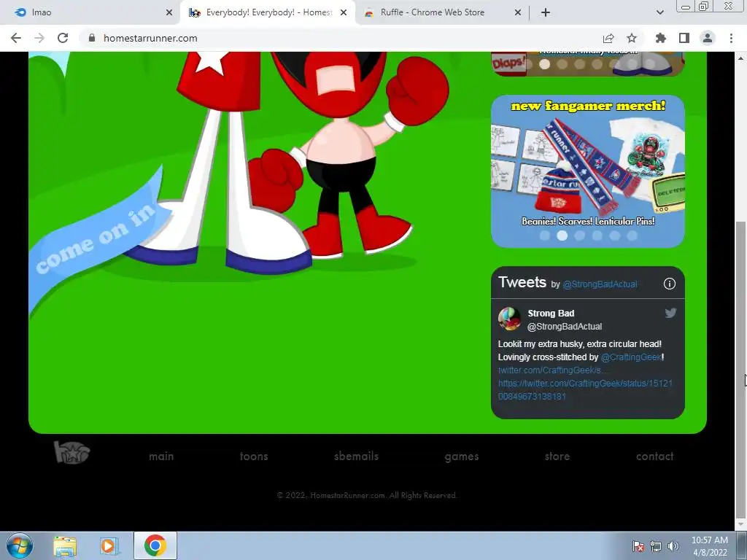Click scrollbar up arrow
This screenshot has width=747, height=560.
coord(740,58)
